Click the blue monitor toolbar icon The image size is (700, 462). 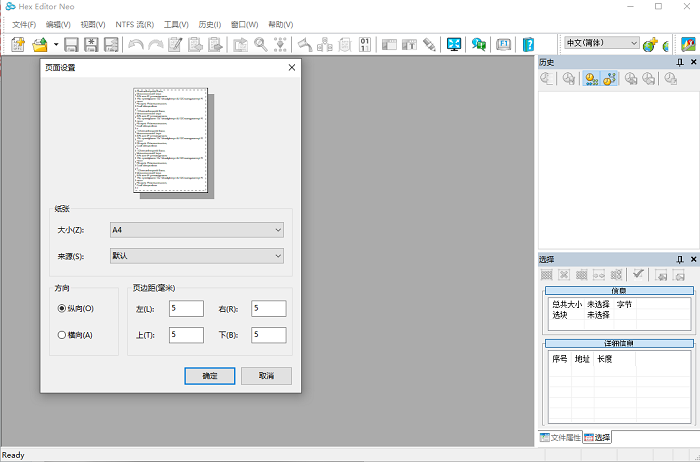point(454,44)
